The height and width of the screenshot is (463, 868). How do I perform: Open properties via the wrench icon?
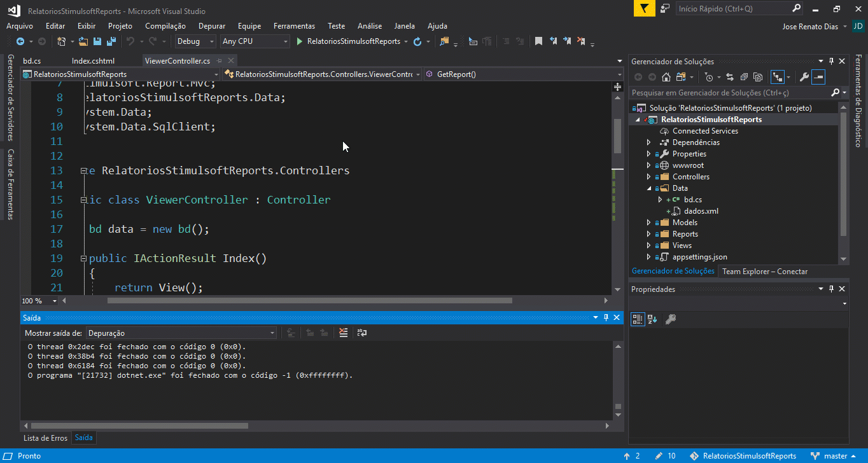point(804,77)
